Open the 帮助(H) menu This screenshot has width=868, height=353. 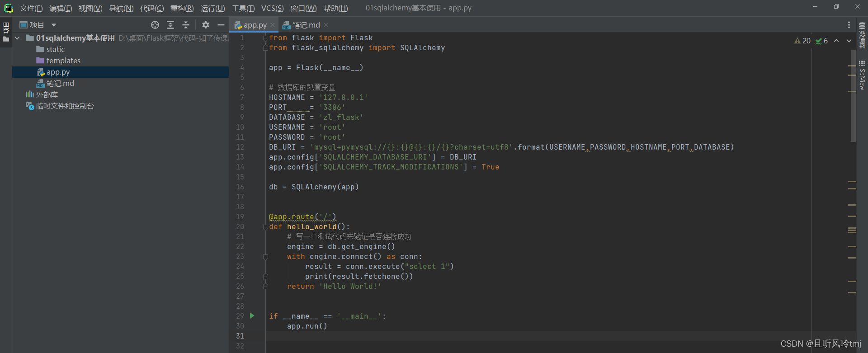(x=335, y=8)
